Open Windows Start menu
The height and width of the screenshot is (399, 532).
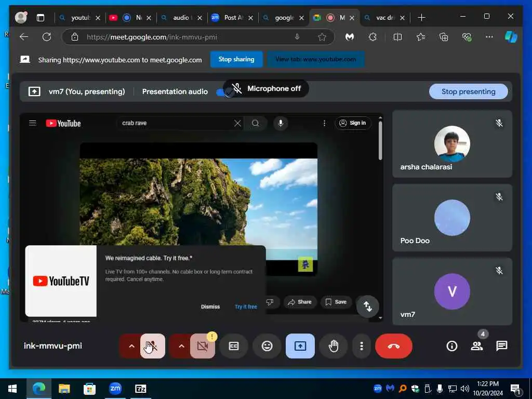tap(12, 389)
